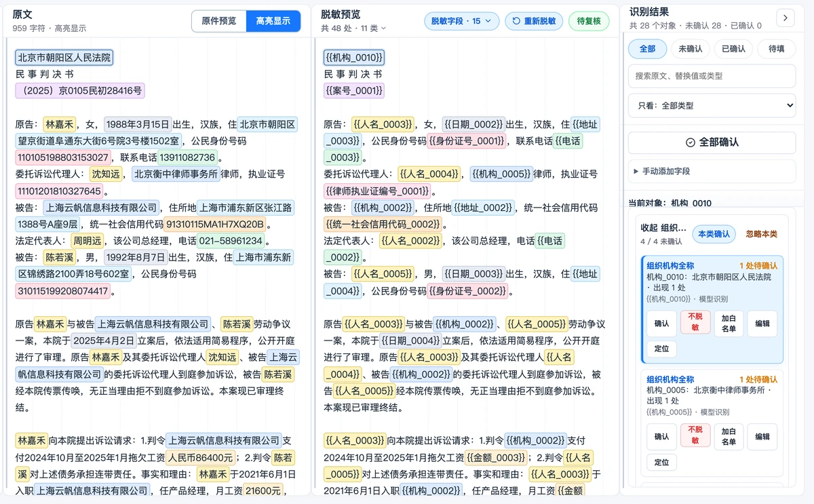Image resolution: width=814 pixels, height=504 pixels.
Task: Select the 待填 filter tab
Action: [777, 49]
